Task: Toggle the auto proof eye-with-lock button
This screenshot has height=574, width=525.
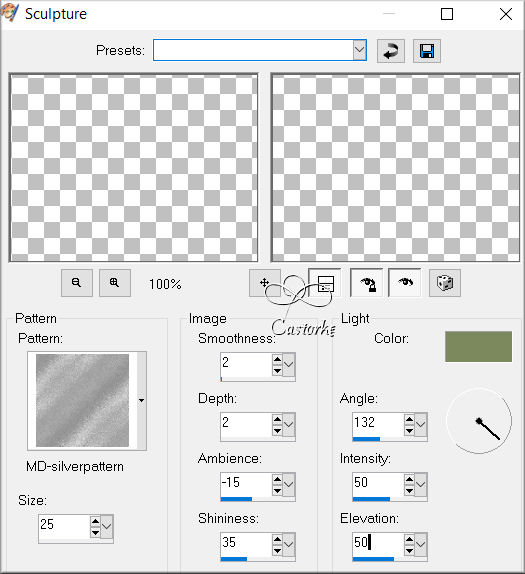Action: 367,283
